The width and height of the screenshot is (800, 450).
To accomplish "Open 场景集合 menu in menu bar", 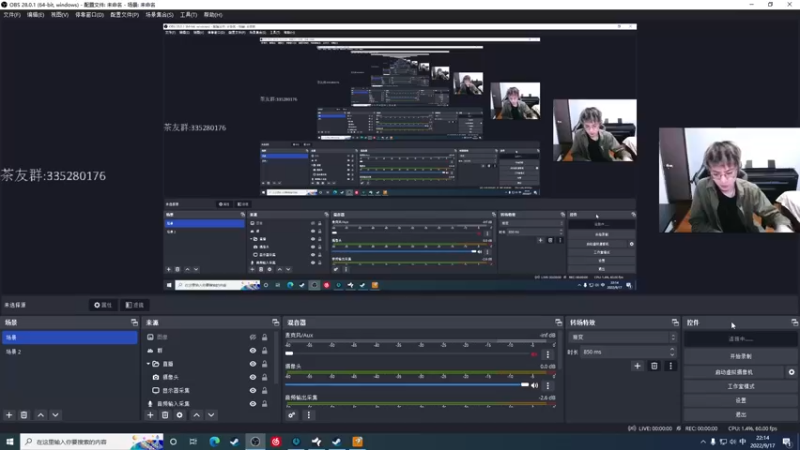I will tap(159, 15).
